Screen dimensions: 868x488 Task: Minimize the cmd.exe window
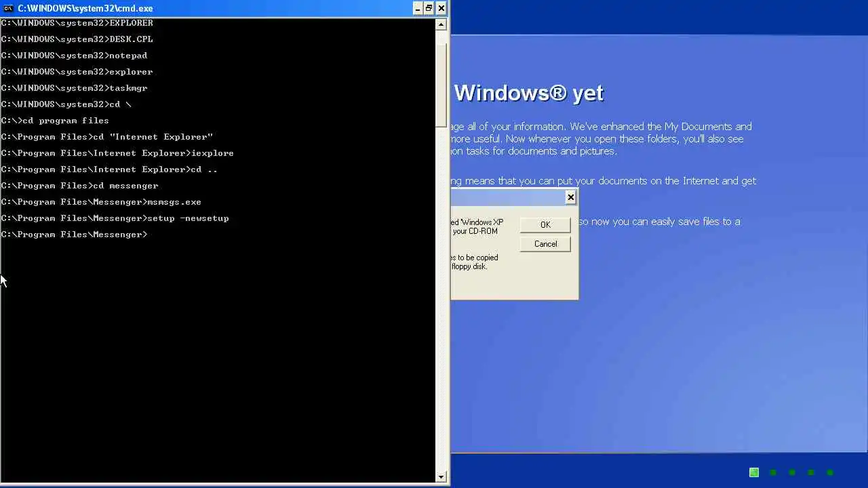point(418,8)
